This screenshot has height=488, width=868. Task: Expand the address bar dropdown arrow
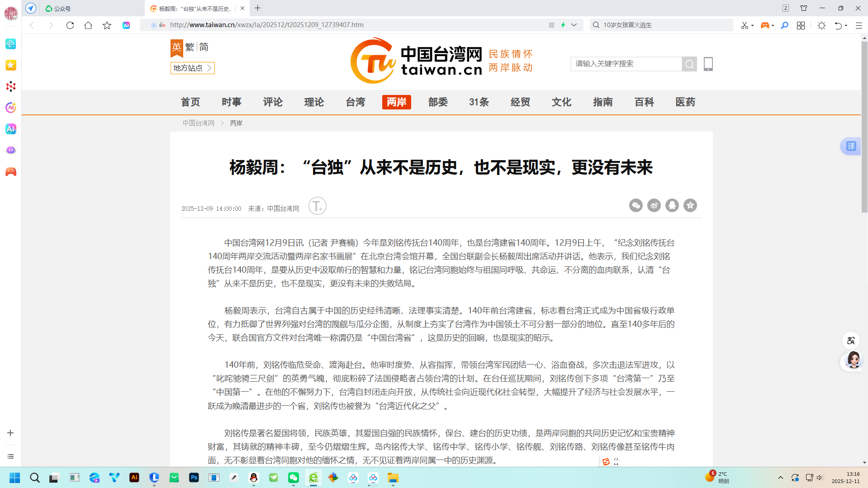click(x=574, y=25)
